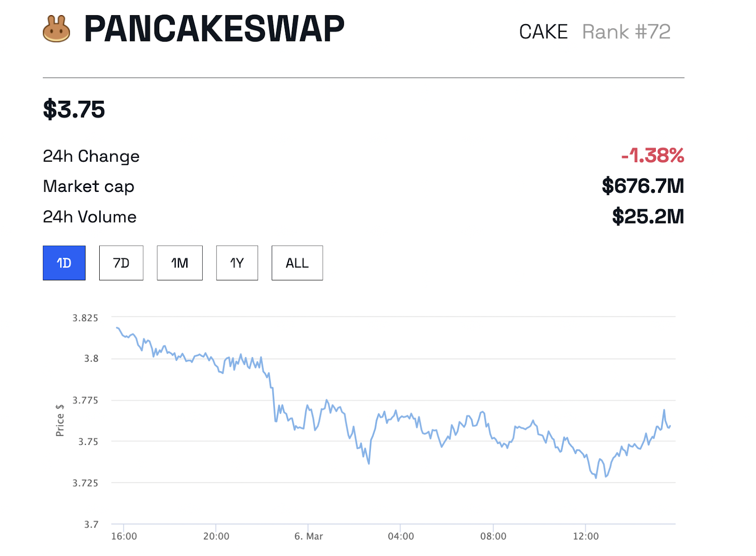Click the PancakeSwap bunny logo icon
Screen dimensions: 756x556
pos(56,29)
